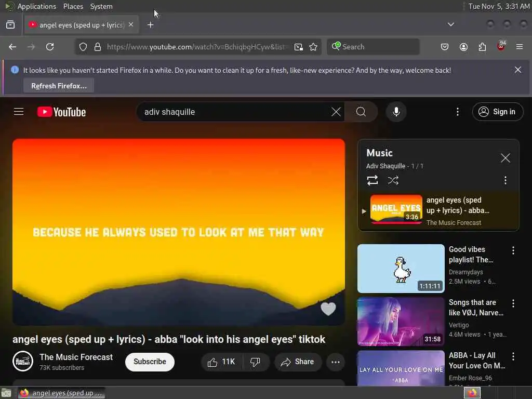532x399 pixels.
Task: Click the red uBlock extension icon
Action: (x=501, y=46)
